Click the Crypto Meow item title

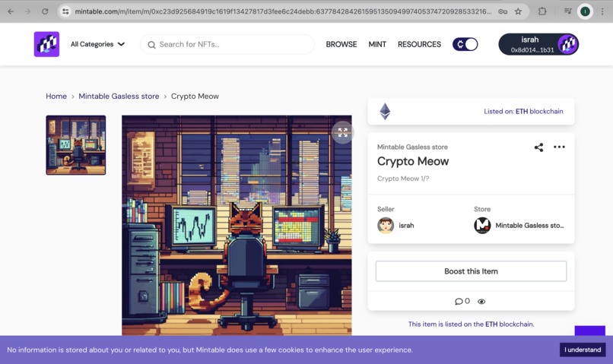click(413, 161)
